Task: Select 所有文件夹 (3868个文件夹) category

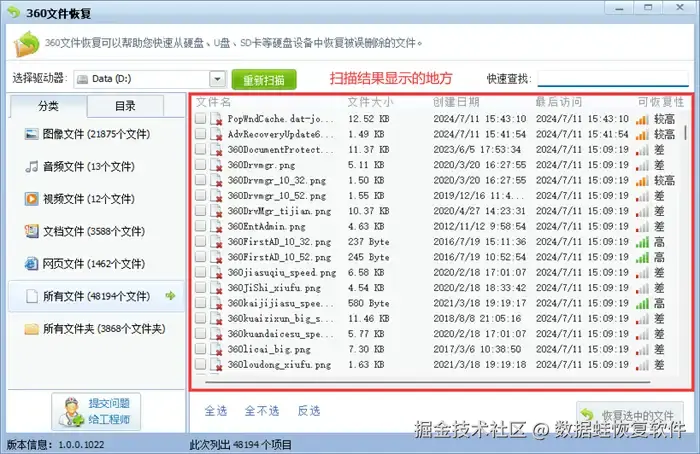Action: click(x=96, y=329)
